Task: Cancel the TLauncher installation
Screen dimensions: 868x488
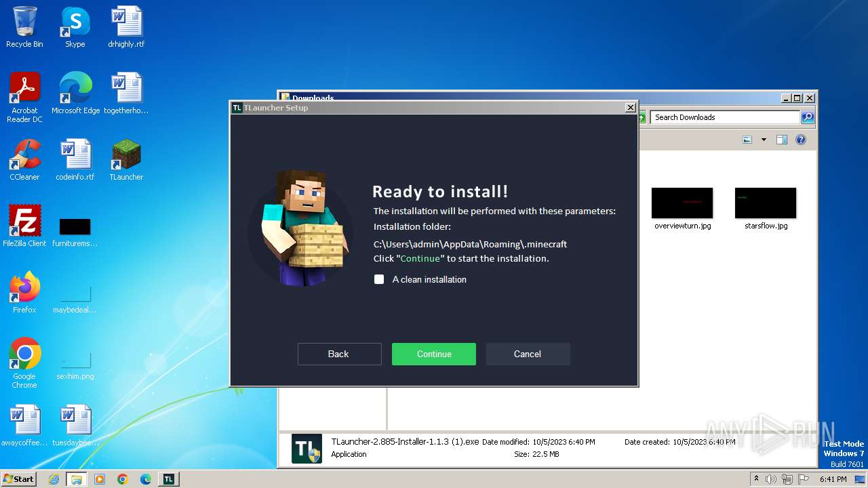Action: (x=528, y=354)
